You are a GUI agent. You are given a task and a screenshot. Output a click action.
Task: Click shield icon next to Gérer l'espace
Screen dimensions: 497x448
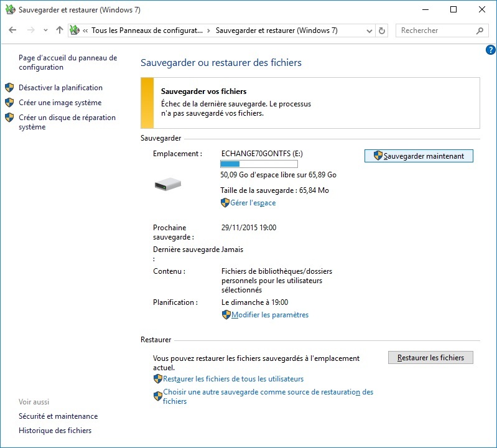pyautogui.click(x=225, y=203)
